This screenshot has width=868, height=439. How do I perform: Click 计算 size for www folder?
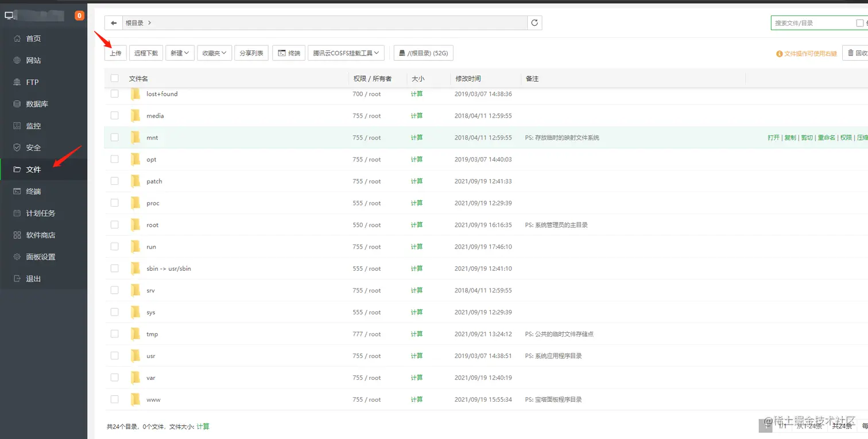pyautogui.click(x=417, y=399)
